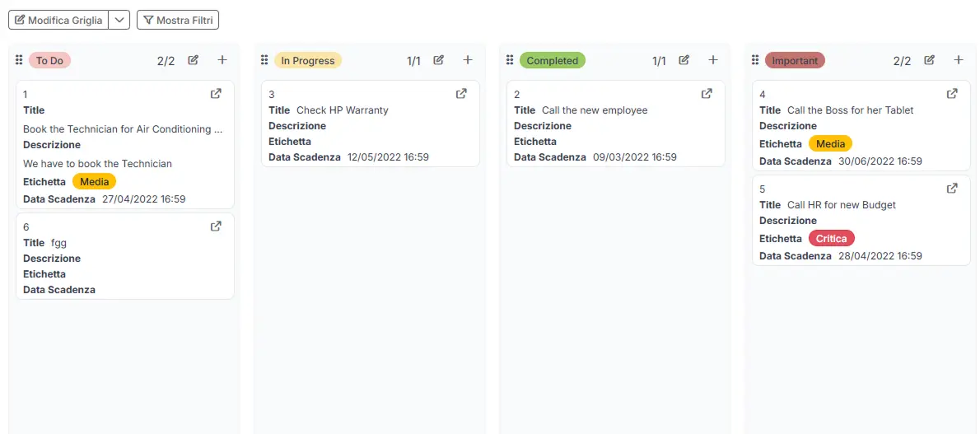Edit the To Do column
The image size is (980, 434).
[193, 60]
